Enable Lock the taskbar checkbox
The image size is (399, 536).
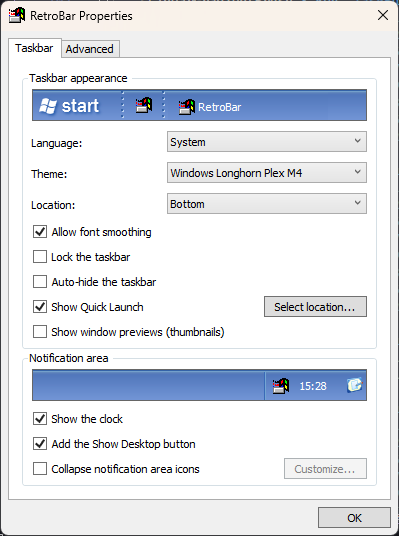click(x=40, y=257)
